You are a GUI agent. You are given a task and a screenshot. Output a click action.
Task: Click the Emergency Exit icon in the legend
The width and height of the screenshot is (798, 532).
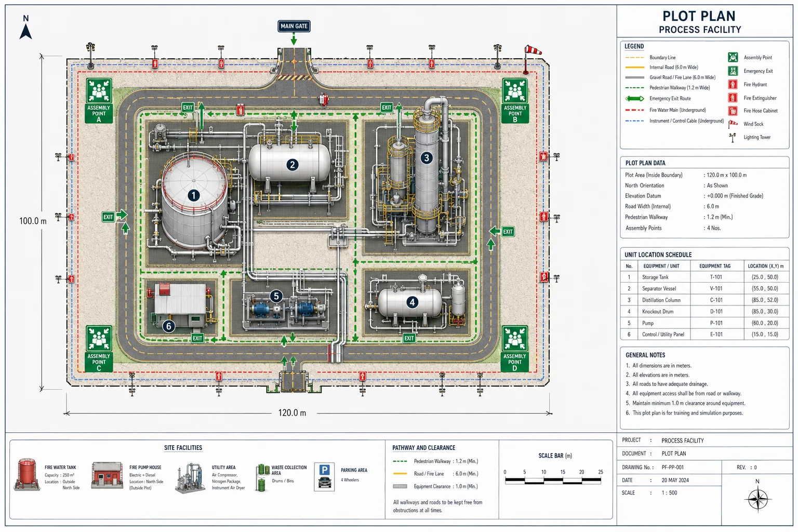[733, 71]
